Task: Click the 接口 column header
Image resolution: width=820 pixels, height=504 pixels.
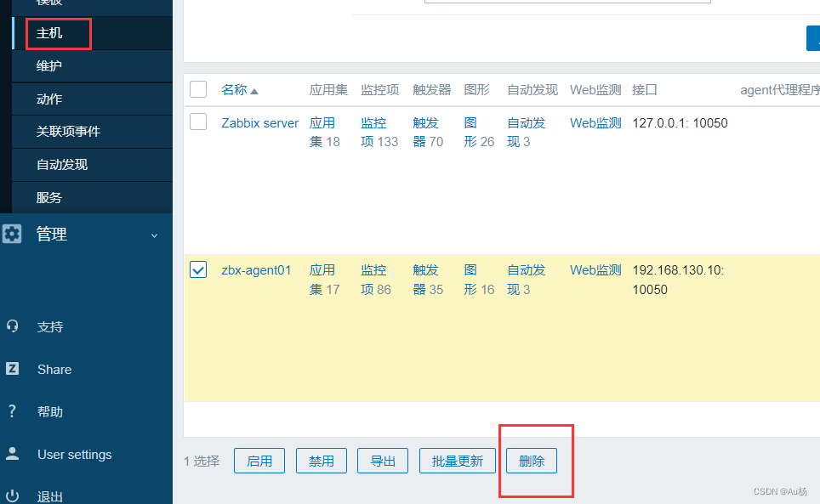Action: 644,90
